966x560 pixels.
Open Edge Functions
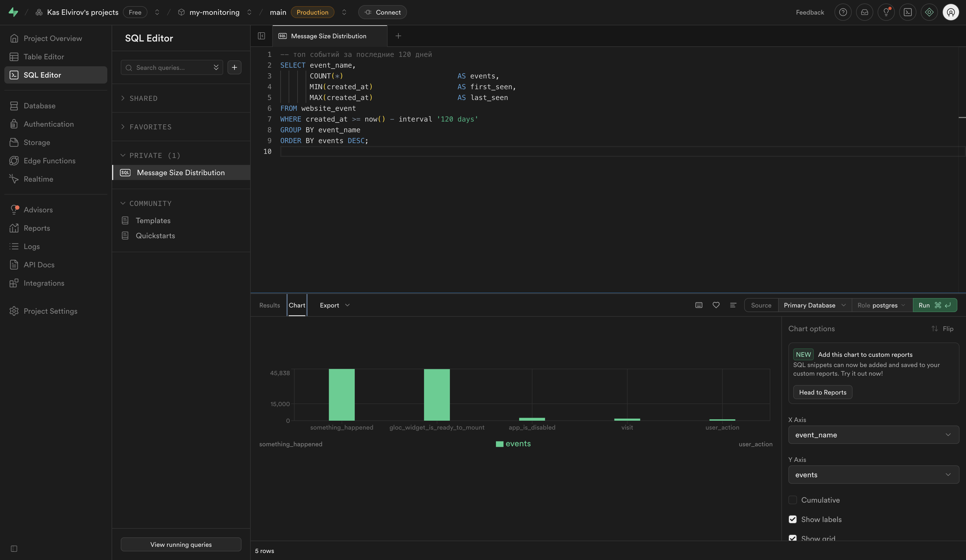tap(50, 161)
